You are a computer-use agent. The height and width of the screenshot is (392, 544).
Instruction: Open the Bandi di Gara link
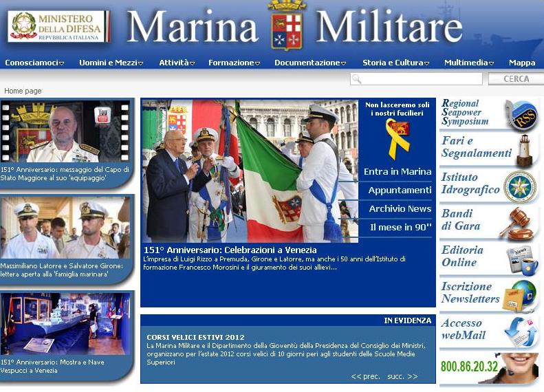pos(461,220)
